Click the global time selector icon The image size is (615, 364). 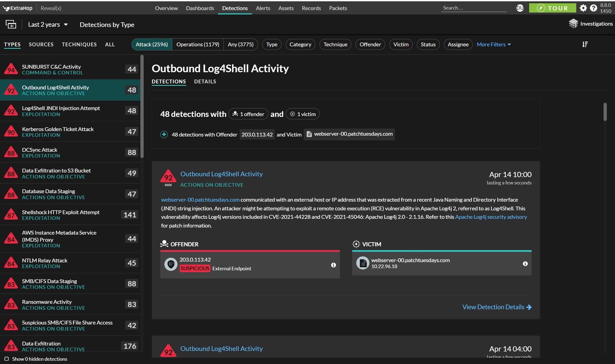coord(11,25)
